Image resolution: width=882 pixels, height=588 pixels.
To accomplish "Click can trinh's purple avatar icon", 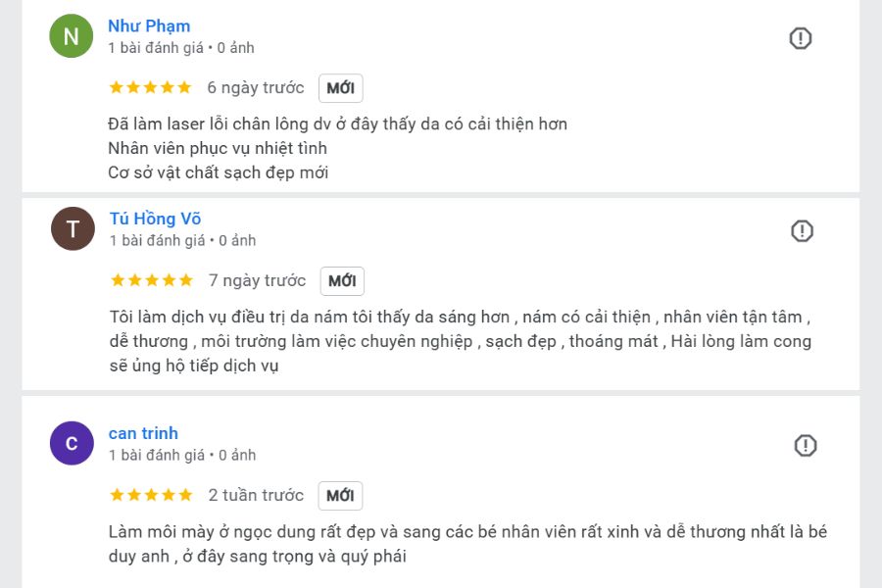I will click(x=72, y=443).
